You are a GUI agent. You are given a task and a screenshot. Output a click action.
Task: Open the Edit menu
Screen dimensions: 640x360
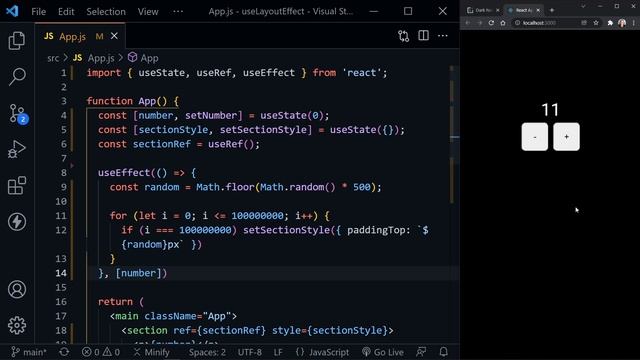pyautogui.click(x=66, y=11)
